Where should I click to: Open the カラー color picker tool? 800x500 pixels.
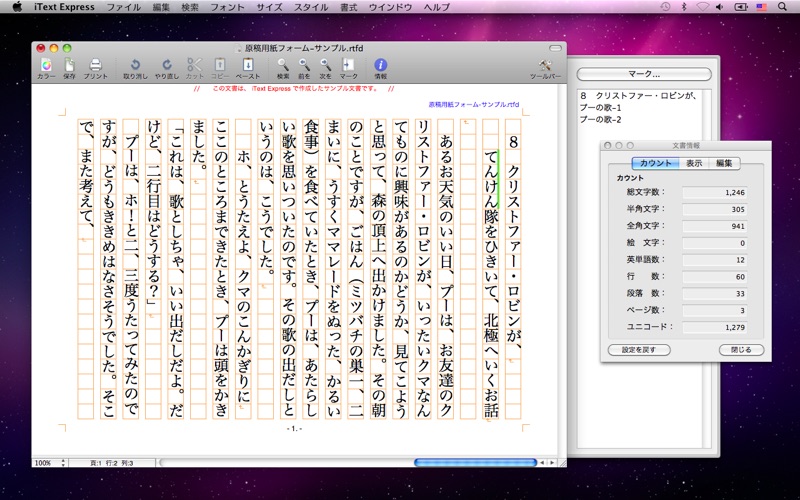[x=46, y=65]
